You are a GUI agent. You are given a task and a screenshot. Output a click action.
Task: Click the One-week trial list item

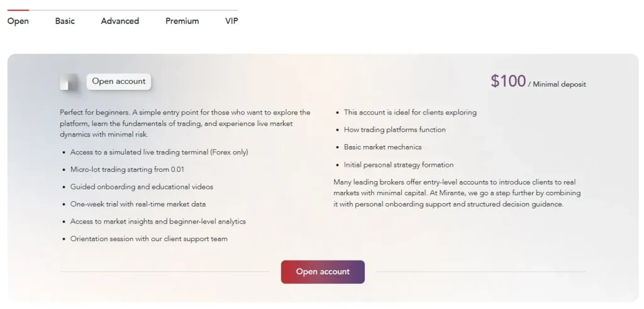(138, 204)
